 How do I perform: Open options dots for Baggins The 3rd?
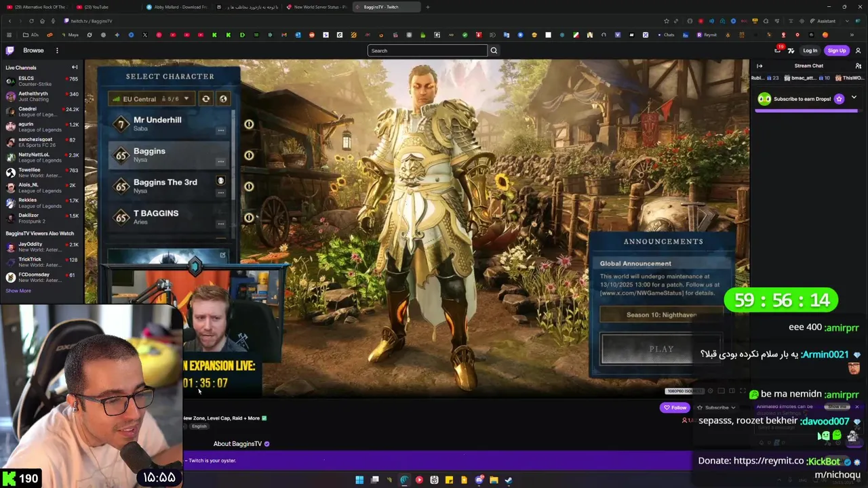220,192
